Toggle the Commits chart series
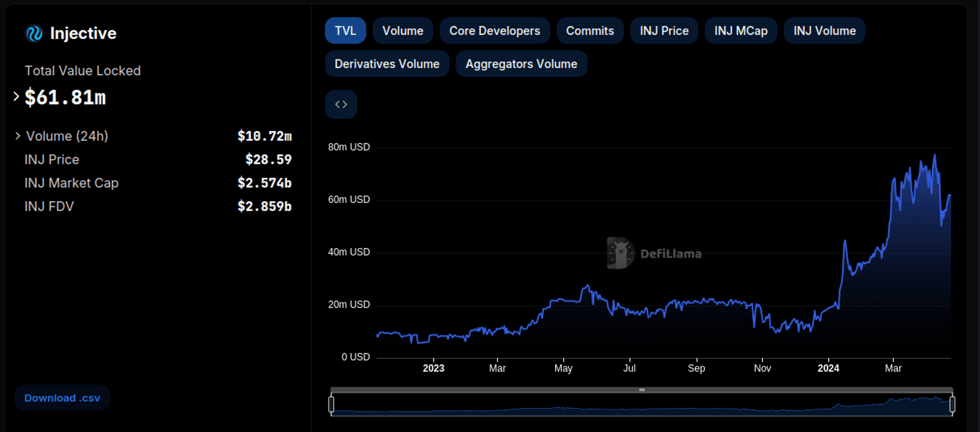 (590, 31)
